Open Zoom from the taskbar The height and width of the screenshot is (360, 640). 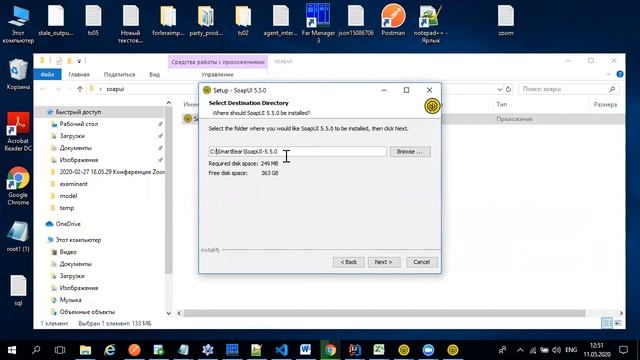pos(428,350)
